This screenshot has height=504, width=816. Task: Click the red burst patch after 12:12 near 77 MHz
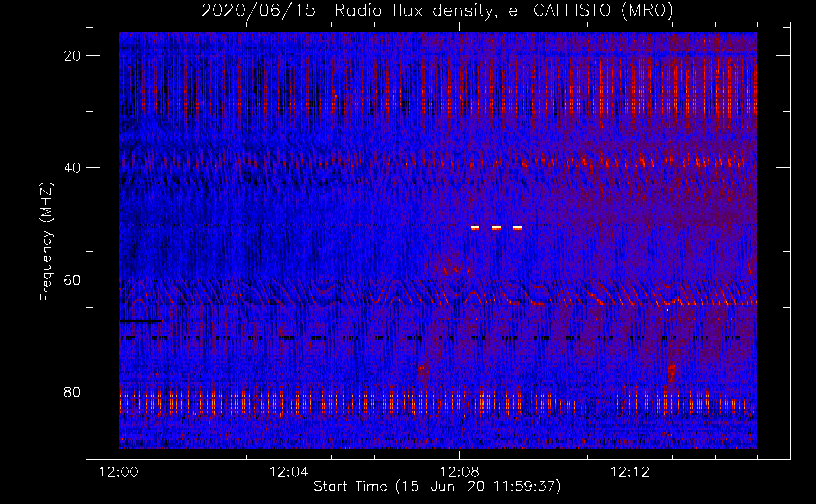click(671, 373)
